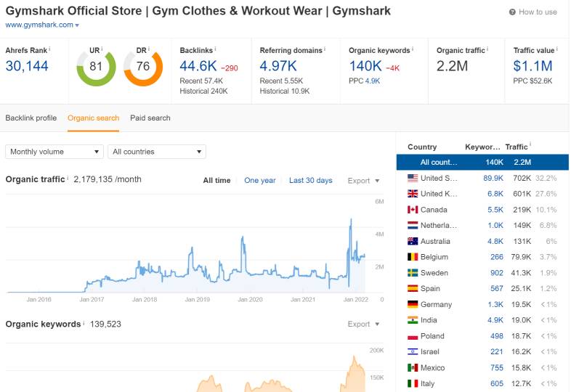Click United States keyword count 89.9K
Image resolution: width=571 pixels, height=392 pixels.
point(493,178)
